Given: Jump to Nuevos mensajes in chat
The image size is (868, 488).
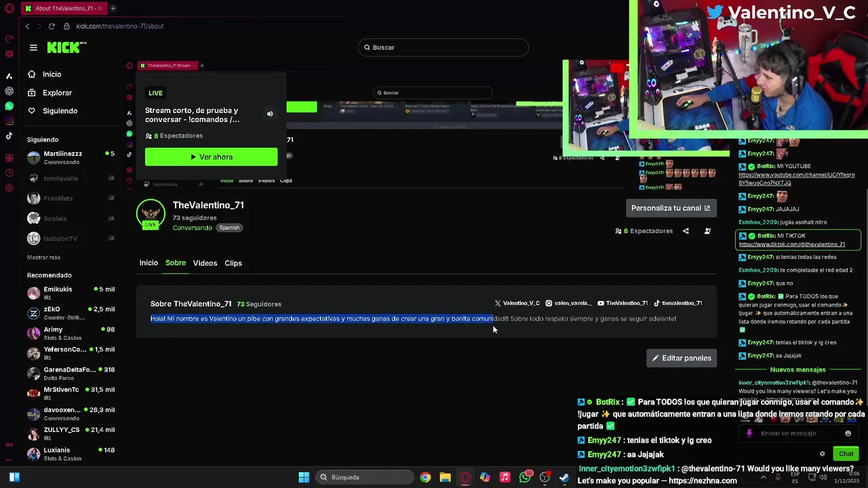Looking at the screenshot, I should (797, 370).
